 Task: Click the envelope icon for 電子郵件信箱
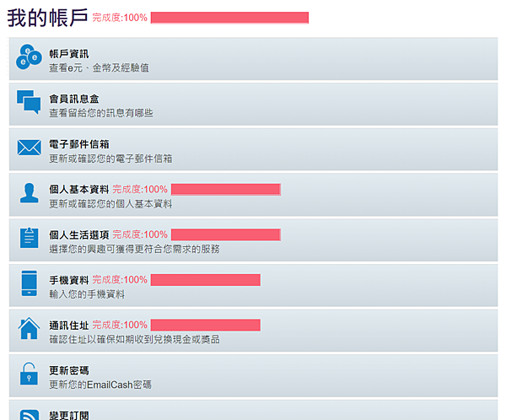pos(29,148)
